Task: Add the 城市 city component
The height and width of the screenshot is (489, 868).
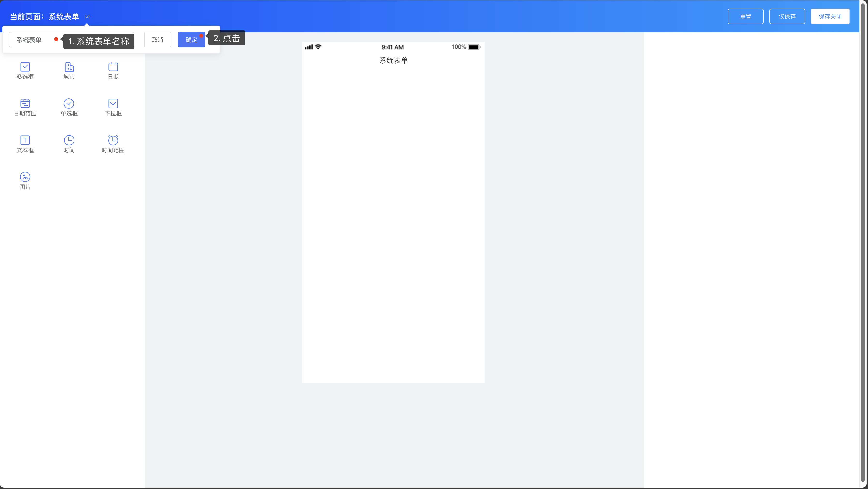Action: click(x=69, y=67)
